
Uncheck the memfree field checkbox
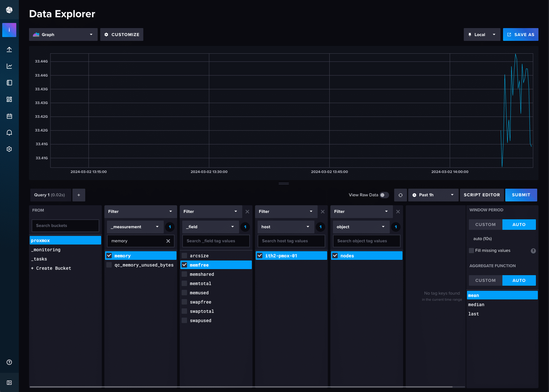(184, 265)
